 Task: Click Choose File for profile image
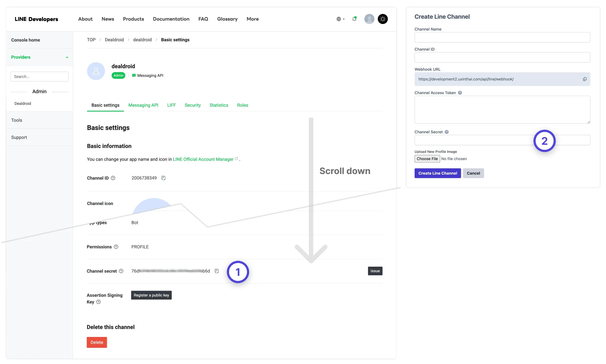(x=427, y=159)
